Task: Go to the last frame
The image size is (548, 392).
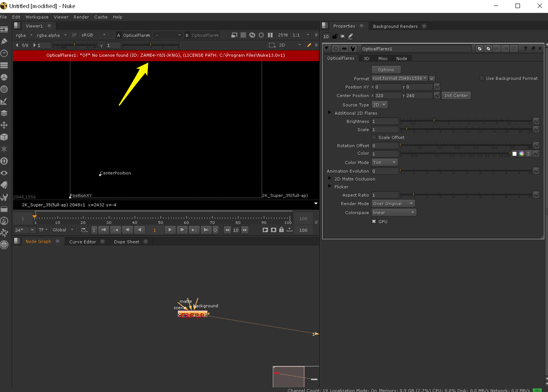Action: coord(206,230)
